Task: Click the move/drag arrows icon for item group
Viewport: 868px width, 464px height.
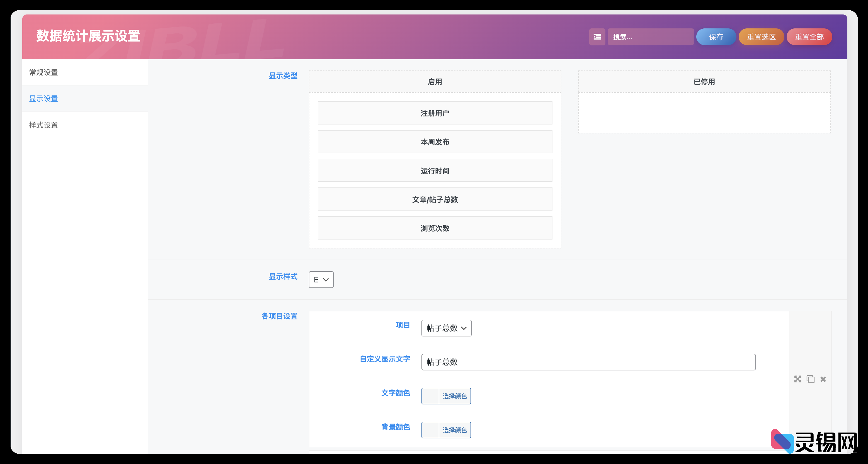Action: [x=797, y=379]
